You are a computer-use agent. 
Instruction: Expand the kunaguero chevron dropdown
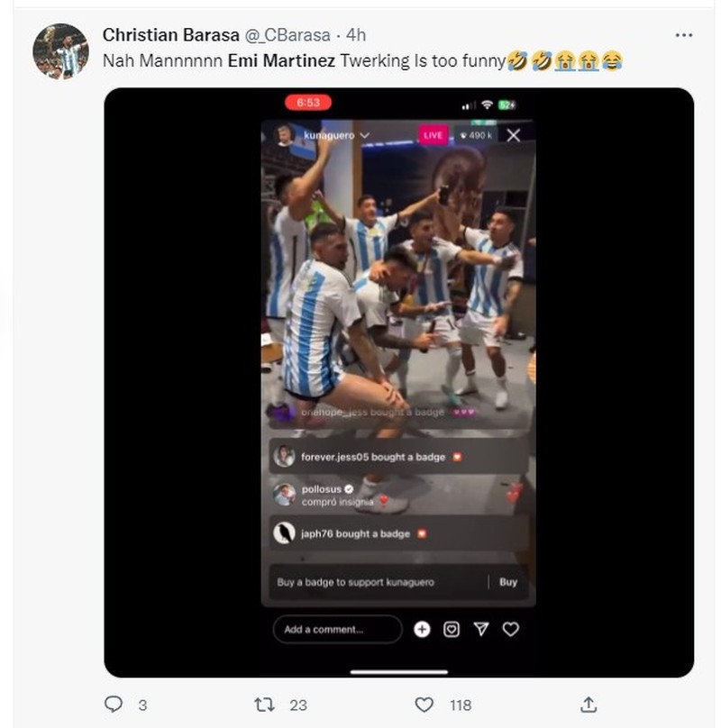(365, 135)
